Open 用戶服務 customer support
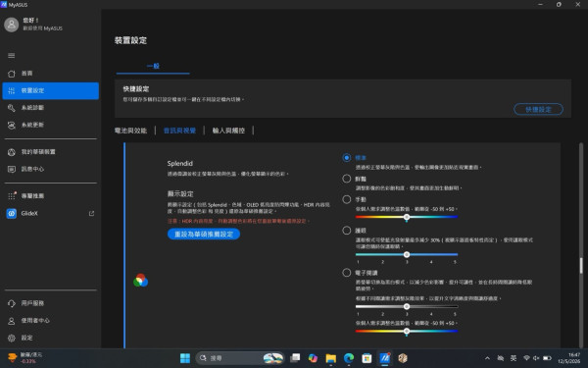 [51, 303]
